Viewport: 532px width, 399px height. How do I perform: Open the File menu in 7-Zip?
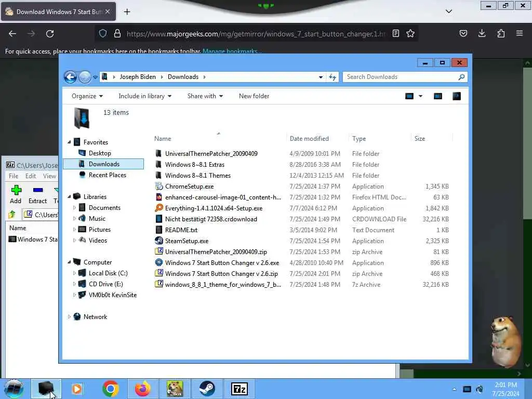pos(14,176)
